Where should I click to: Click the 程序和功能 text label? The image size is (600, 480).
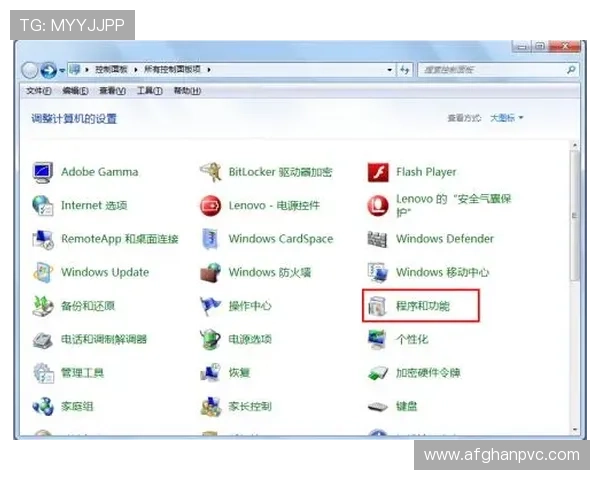pos(423,306)
